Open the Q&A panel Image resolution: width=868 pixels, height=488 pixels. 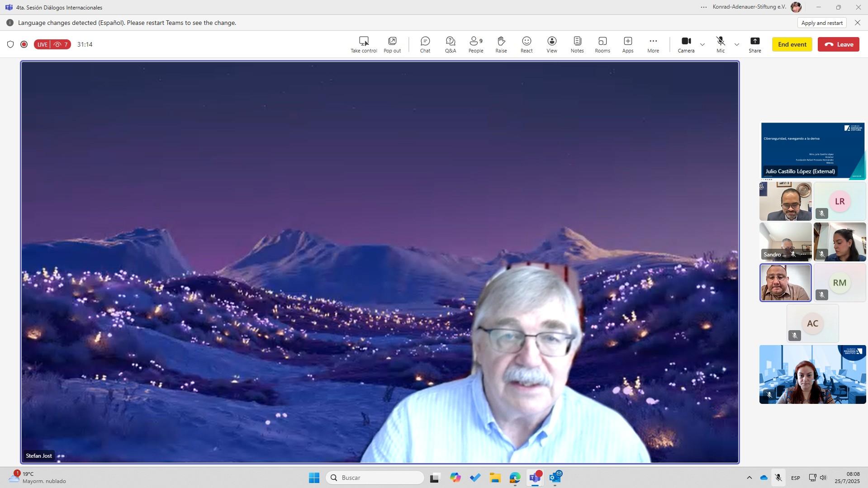(x=450, y=44)
